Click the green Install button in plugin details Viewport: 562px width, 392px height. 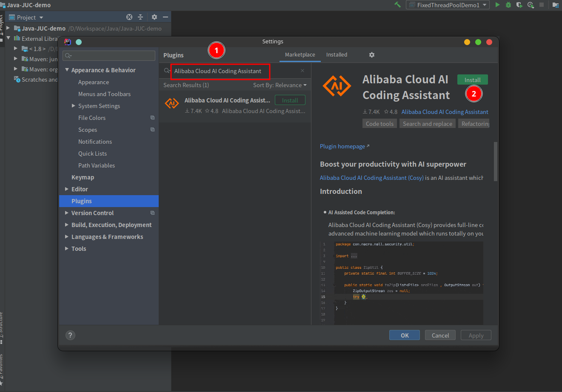[x=472, y=80]
